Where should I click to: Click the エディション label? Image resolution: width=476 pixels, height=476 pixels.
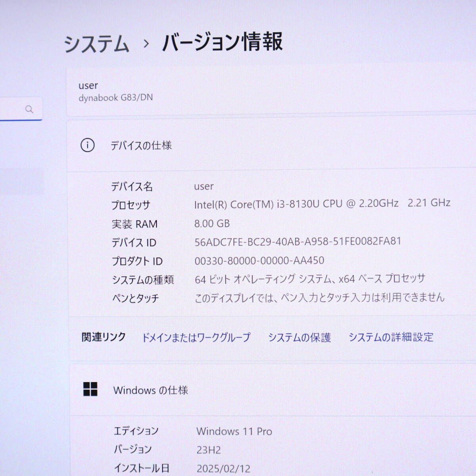click(x=136, y=431)
